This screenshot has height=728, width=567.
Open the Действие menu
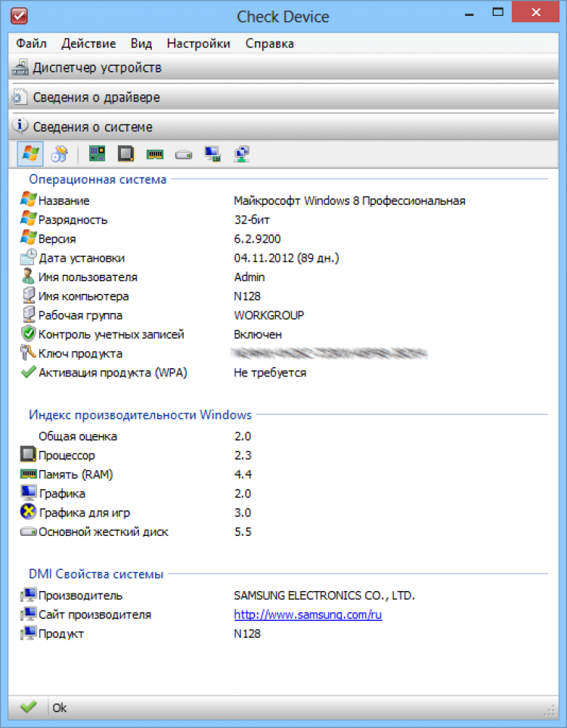(x=88, y=44)
